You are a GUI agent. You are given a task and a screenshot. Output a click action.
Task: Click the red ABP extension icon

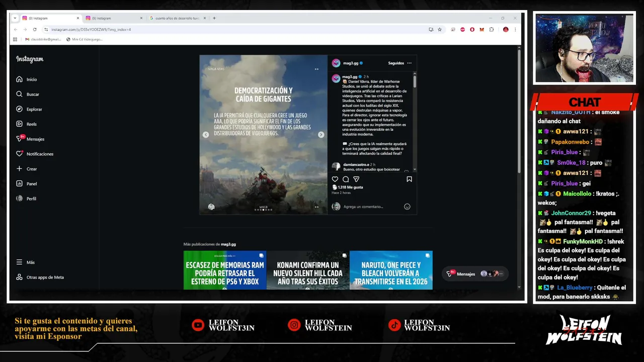point(462,30)
